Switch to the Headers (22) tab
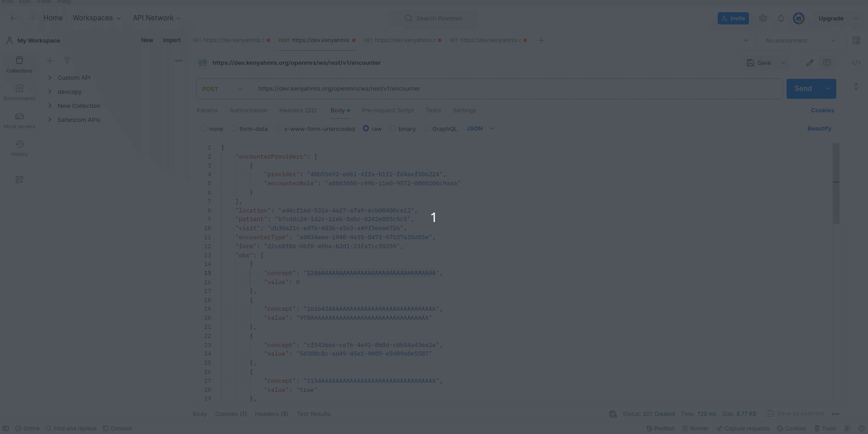The height and width of the screenshot is (434, 868). [298, 111]
